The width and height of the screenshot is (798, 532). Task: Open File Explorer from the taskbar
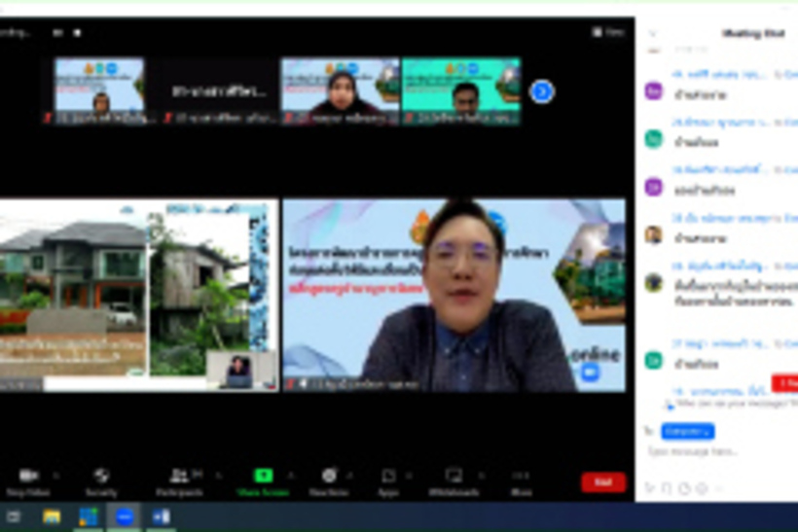pos(51,517)
